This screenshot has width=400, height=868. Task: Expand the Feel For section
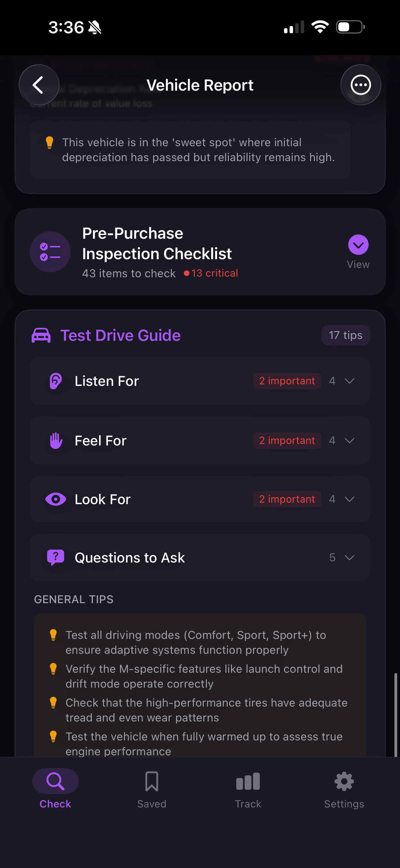(349, 440)
